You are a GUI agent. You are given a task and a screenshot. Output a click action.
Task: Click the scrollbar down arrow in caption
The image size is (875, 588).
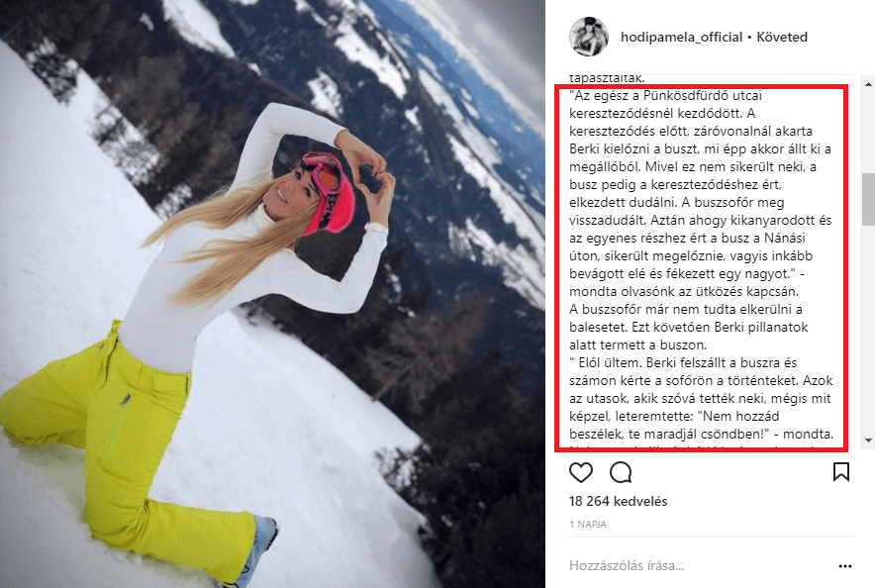coord(868,441)
